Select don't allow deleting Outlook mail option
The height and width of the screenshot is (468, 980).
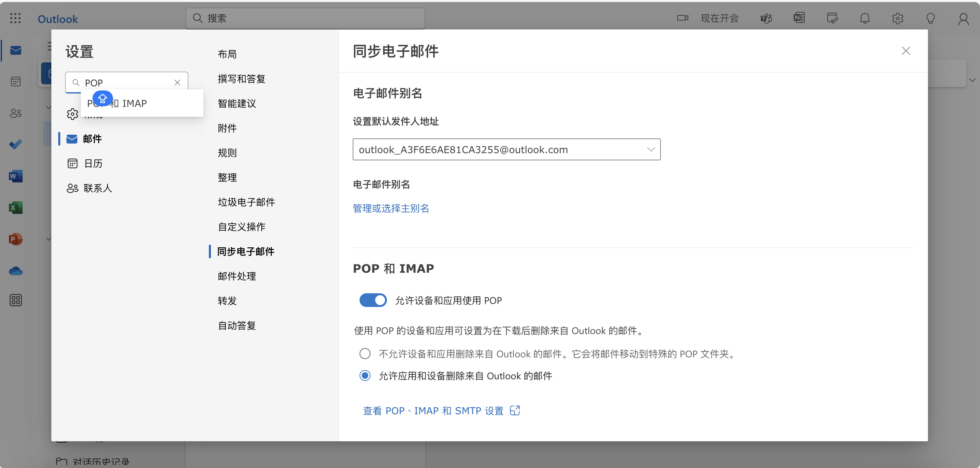pyautogui.click(x=365, y=354)
